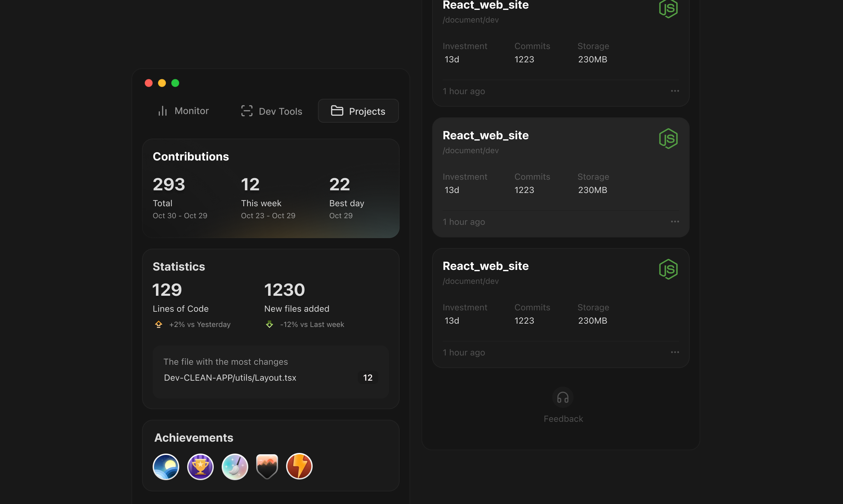Click the Feedback headphones icon

[563, 397]
